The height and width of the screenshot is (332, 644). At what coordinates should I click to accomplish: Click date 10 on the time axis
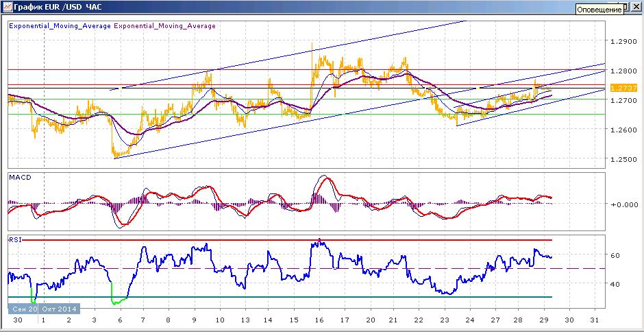[220, 320]
